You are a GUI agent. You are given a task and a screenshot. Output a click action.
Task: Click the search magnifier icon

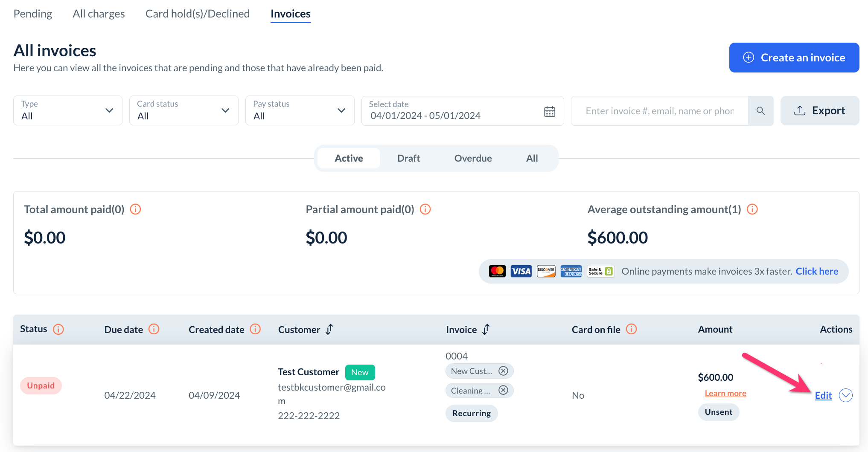coord(760,111)
